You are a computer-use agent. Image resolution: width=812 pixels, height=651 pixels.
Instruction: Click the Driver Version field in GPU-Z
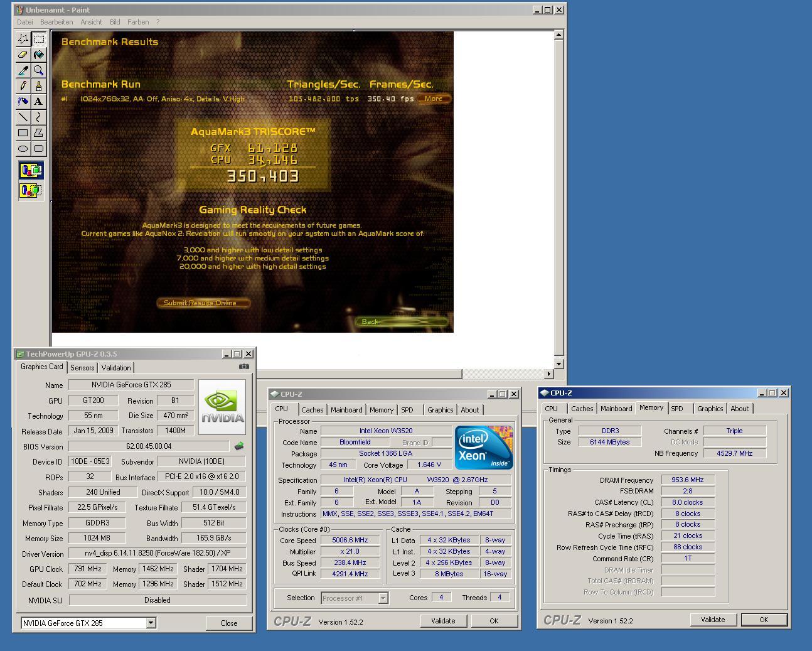(157, 554)
